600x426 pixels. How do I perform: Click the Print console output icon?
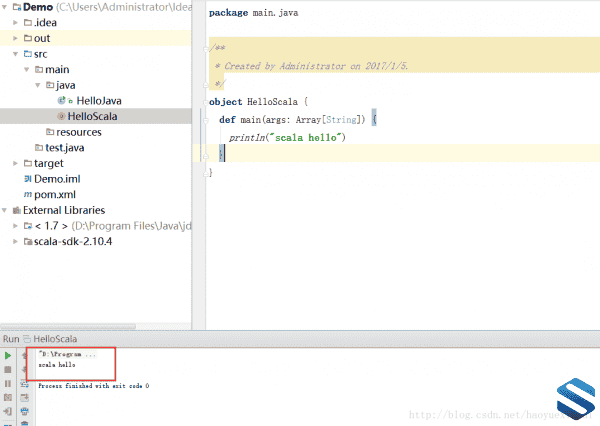24,411
